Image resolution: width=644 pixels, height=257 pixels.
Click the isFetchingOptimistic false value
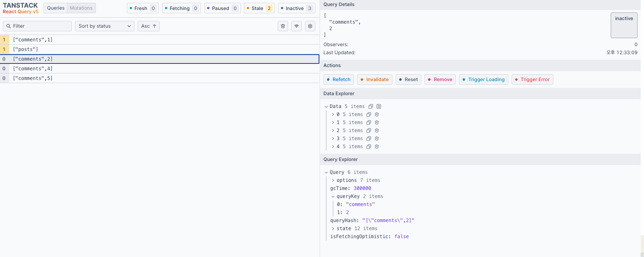coord(402,237)
